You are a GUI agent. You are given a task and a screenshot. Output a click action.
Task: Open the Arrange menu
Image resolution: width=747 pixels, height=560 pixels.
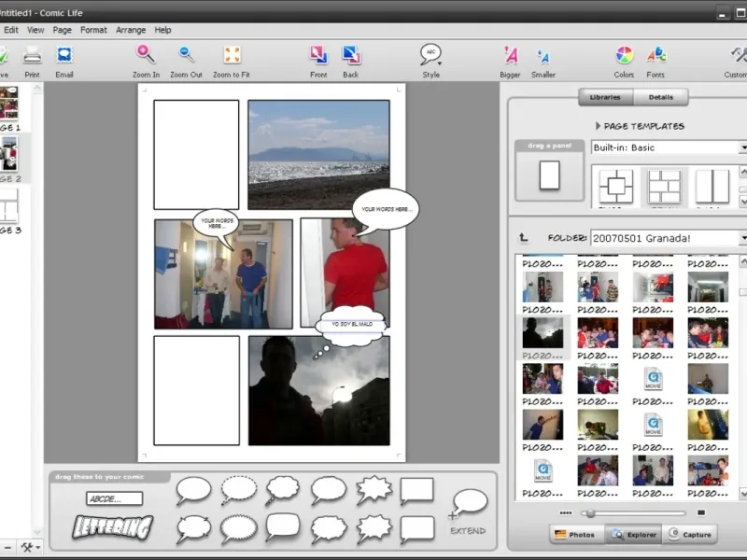pos(131,30)
